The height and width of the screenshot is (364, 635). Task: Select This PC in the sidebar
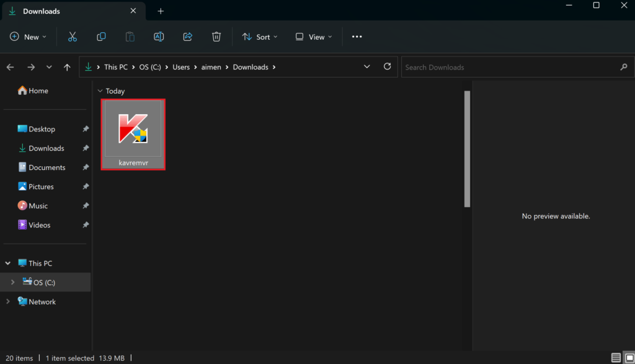coord(35,263)
